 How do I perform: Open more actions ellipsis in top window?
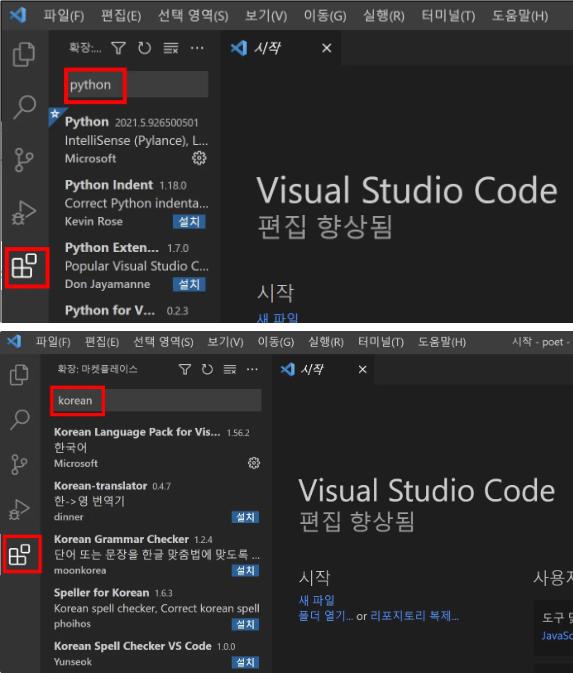click(x=197, y=48)
